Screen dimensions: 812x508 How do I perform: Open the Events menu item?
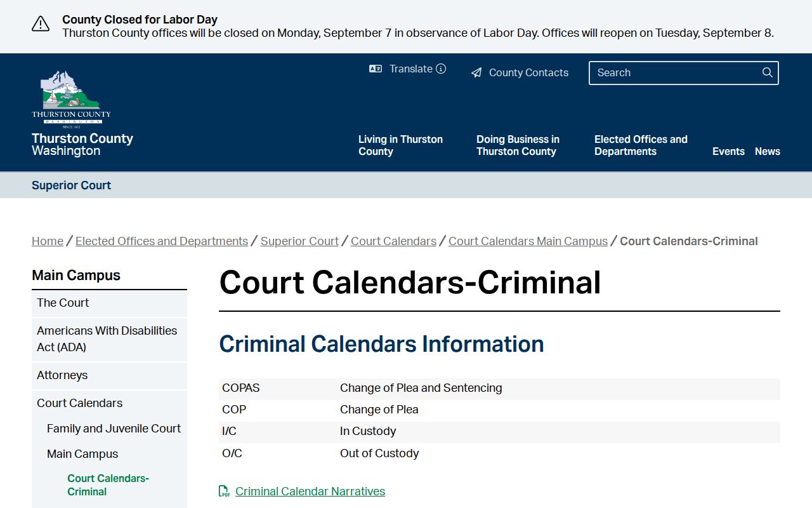728,151
